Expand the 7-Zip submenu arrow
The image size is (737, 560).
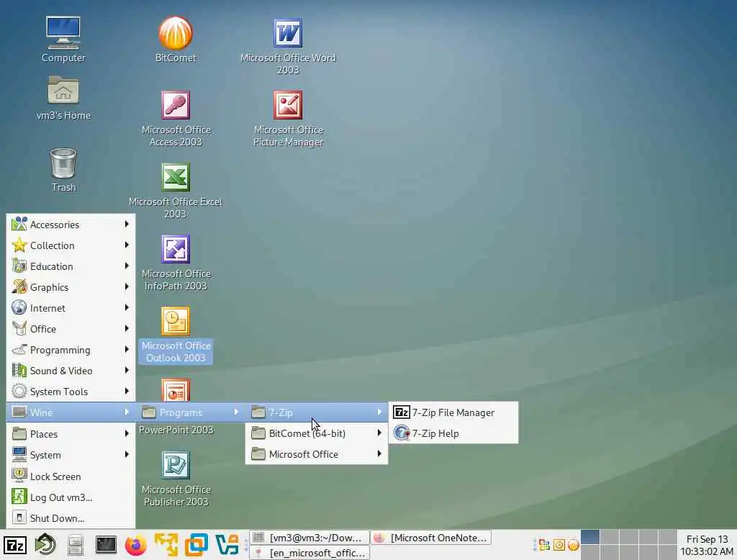click(x=379, y=412)
